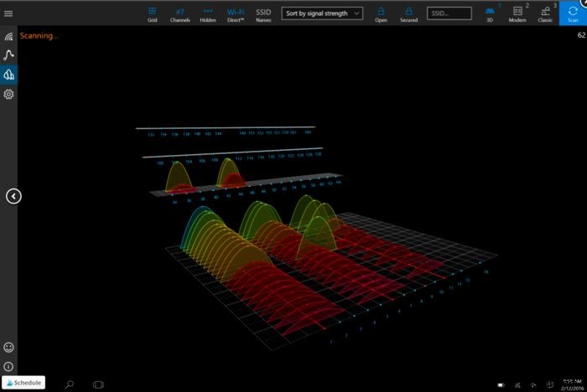Open the Wi-Fi networks list view in sidebar
The height and width of the screenshot is (392, 587).
(8, 36)
